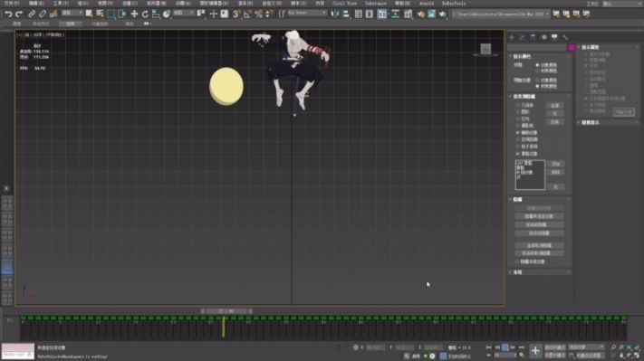Toggle the Spinner Snap icon
The image size is (644, 361).
pyautogui.click(x=269, y=14)
